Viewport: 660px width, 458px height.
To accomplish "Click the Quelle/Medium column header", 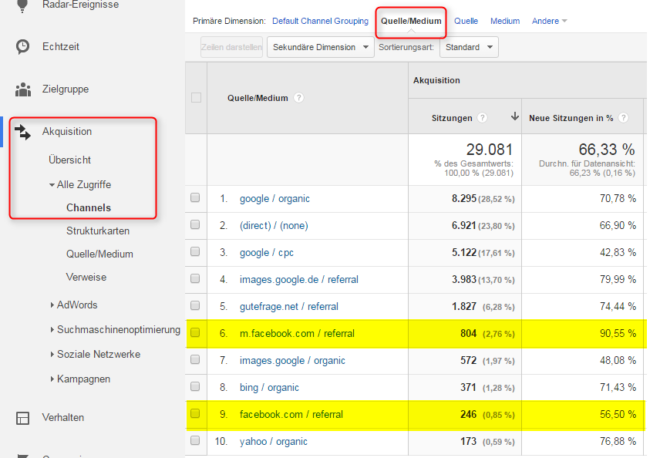I will point(258,98).
